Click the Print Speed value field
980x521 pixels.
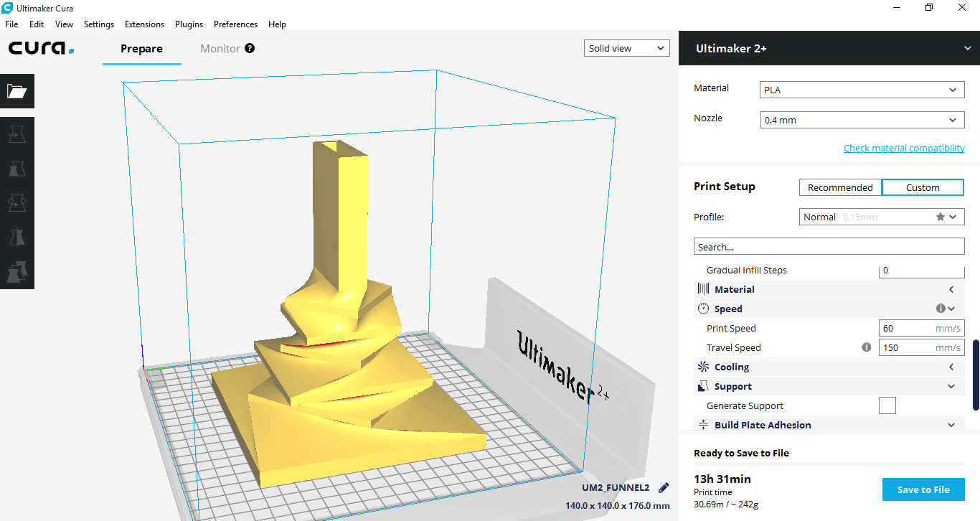tap(922, 328)
